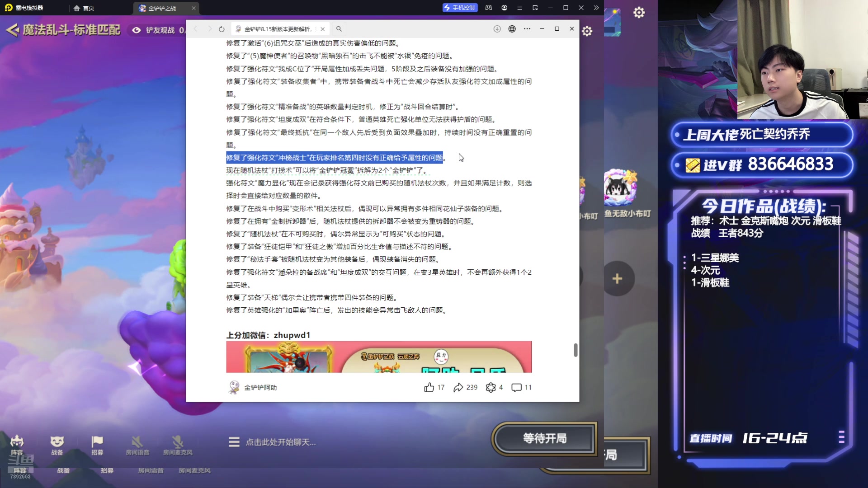Image resolution: width=868 pixels, height=488 pixels.
Task: Open the article comments section
Action: (517, 387)
